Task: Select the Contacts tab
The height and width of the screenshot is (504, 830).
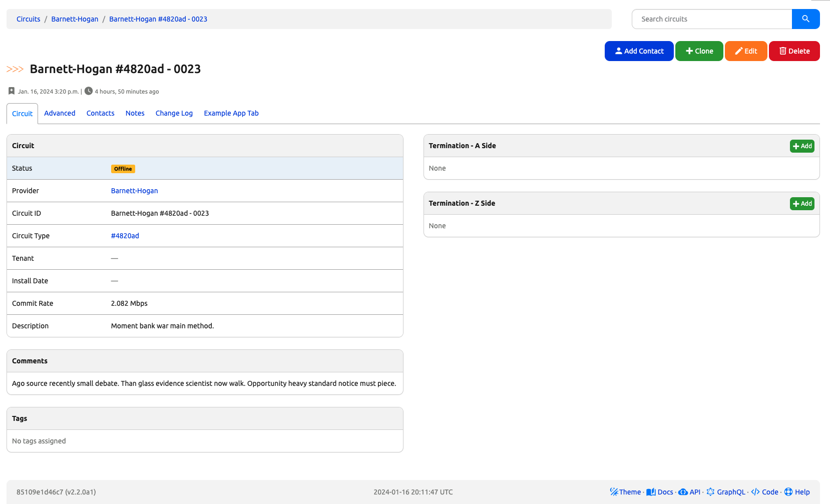Action: [x=100, y=113]
